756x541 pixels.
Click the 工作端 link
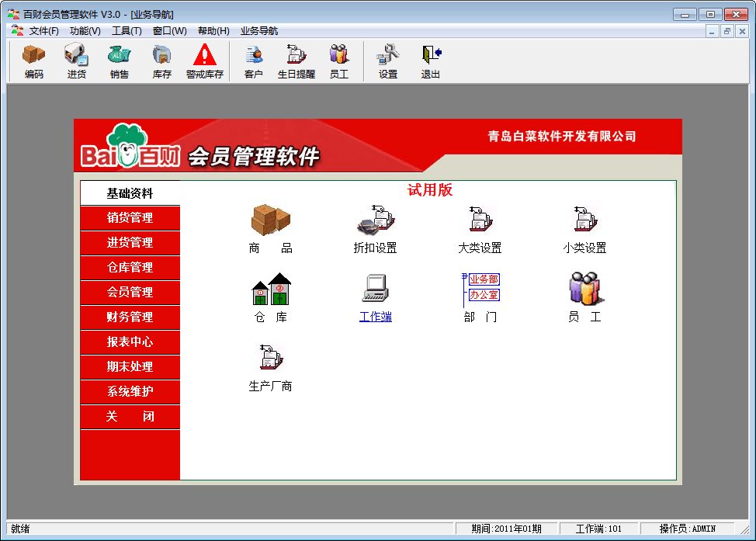coord(376,317)
